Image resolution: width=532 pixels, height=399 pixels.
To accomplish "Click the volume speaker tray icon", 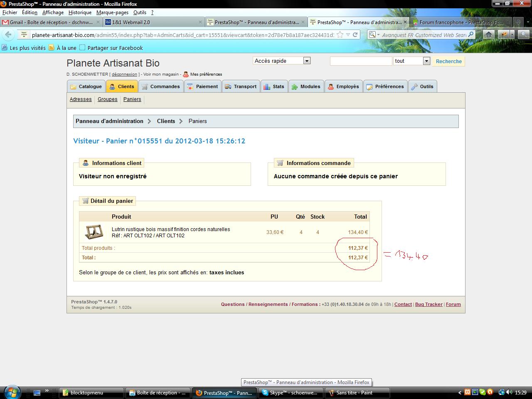I will pyautogui.click(x=509, y=392).
